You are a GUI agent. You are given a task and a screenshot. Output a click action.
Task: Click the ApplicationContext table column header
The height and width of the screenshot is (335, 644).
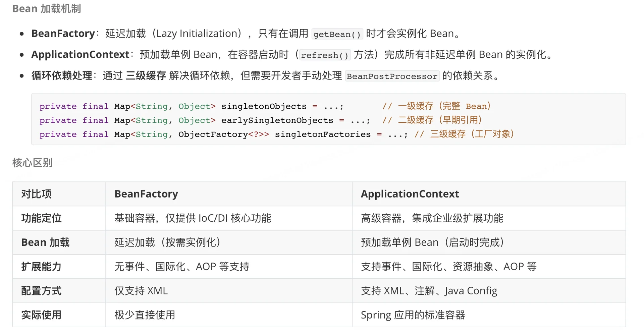[410, 194]
